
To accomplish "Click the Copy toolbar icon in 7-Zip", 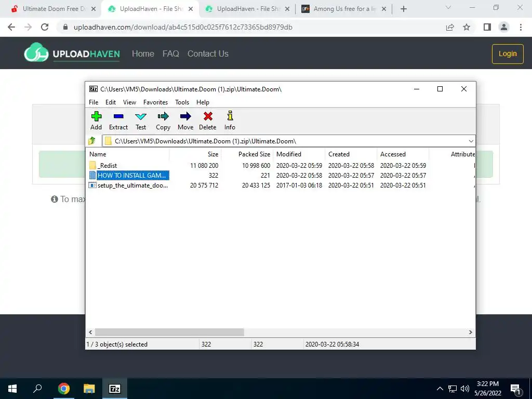I will [x=163, y=116].
